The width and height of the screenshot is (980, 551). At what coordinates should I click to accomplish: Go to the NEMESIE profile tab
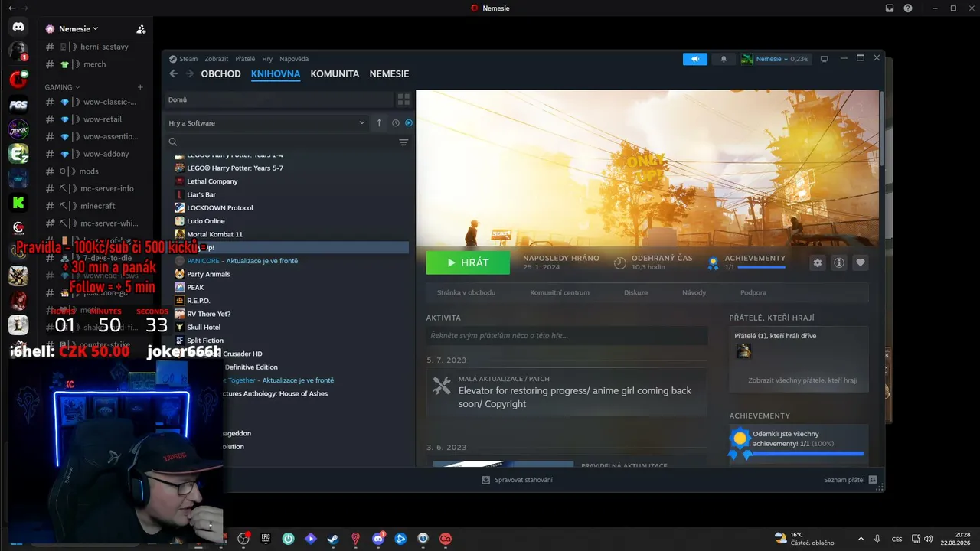pyautogui.click(x=389, y=74)
